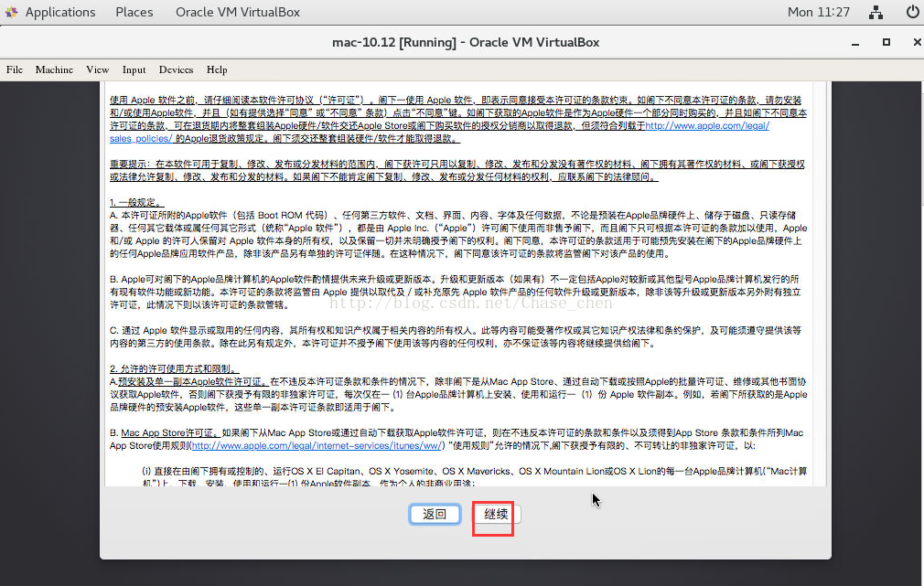Open the Machine menu
Viewport: 924px width, 586px height.
click(x=54, y=69)
